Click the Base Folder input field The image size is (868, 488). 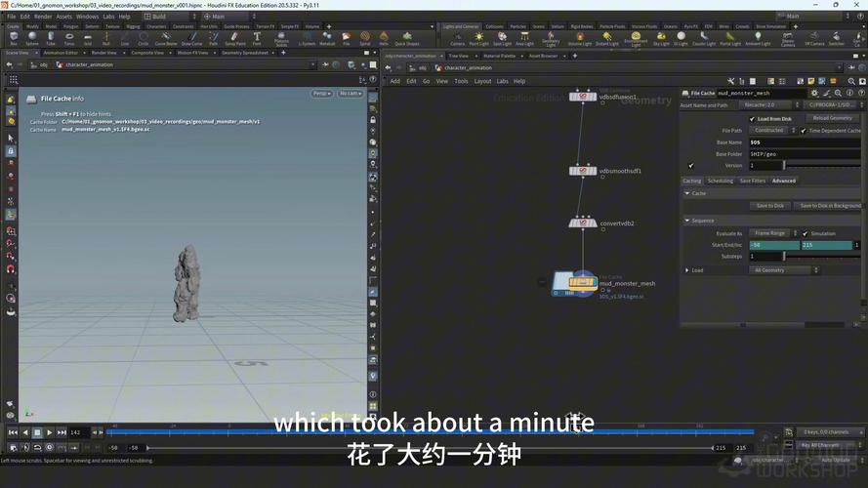pos(805,154)
